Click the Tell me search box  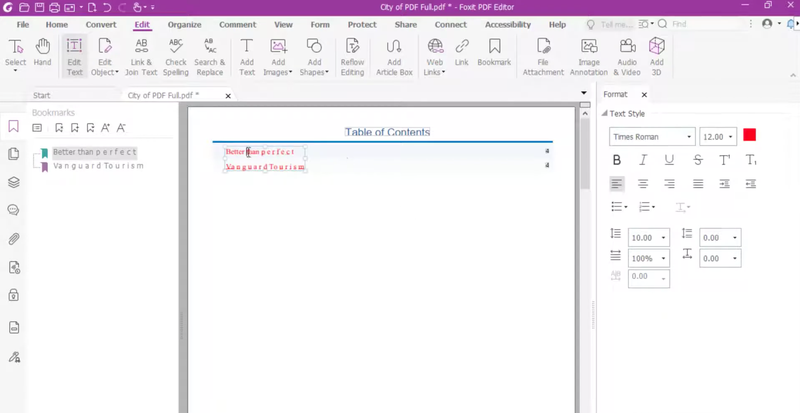610,24
